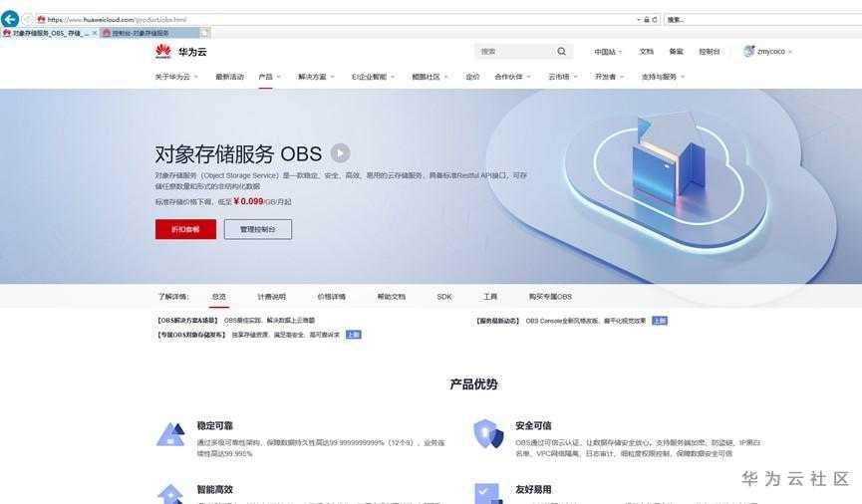Open the 备案 link in the header
Viewport: 862px width, 504px height.
point(677,52)
